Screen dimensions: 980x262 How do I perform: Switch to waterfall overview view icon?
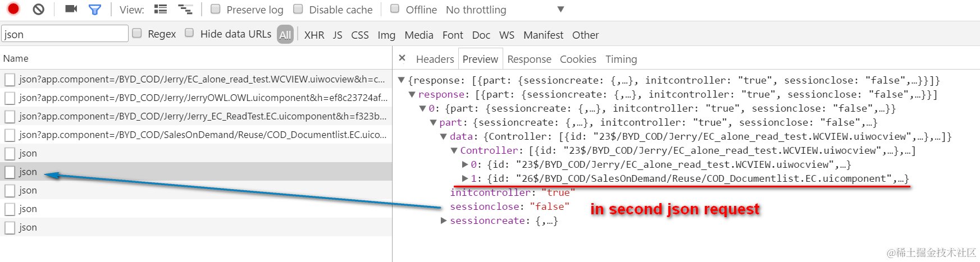185,10
